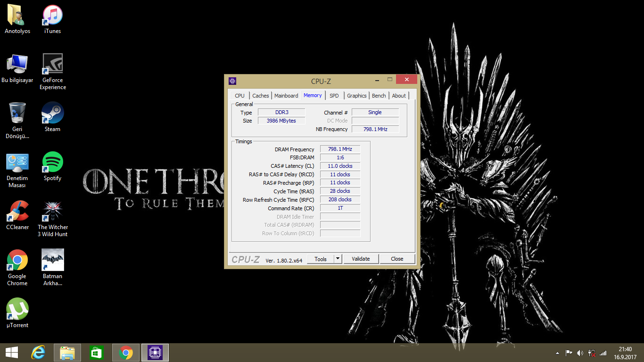
Task: Open the About tab
Action: click(399, 96)
